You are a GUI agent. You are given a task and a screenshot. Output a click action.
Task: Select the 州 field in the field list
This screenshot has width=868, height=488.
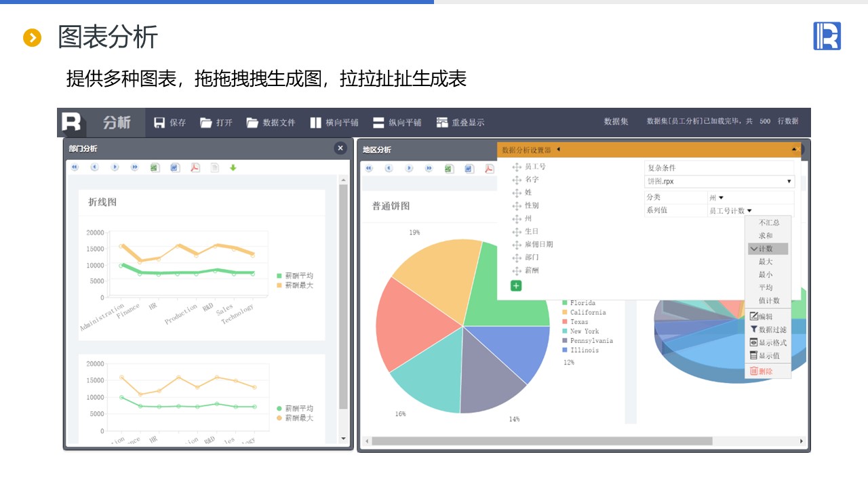point(528,218)
